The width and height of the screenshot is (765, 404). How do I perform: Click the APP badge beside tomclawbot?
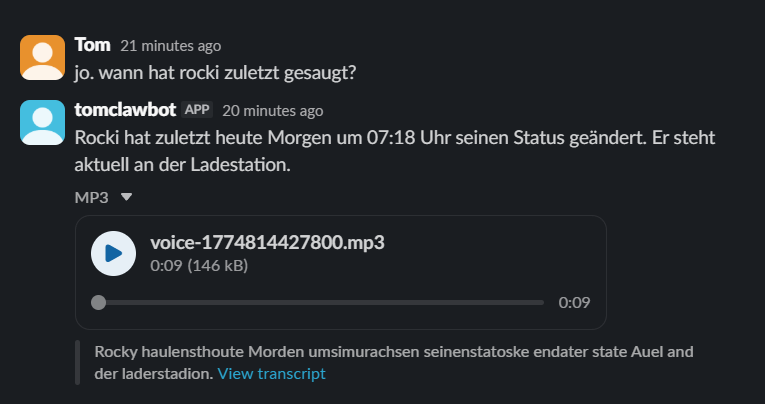coord(197,110)
